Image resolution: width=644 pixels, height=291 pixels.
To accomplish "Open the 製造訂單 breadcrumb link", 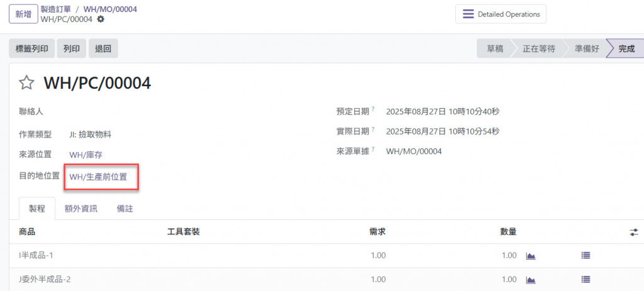I will [x=56, y=9].
